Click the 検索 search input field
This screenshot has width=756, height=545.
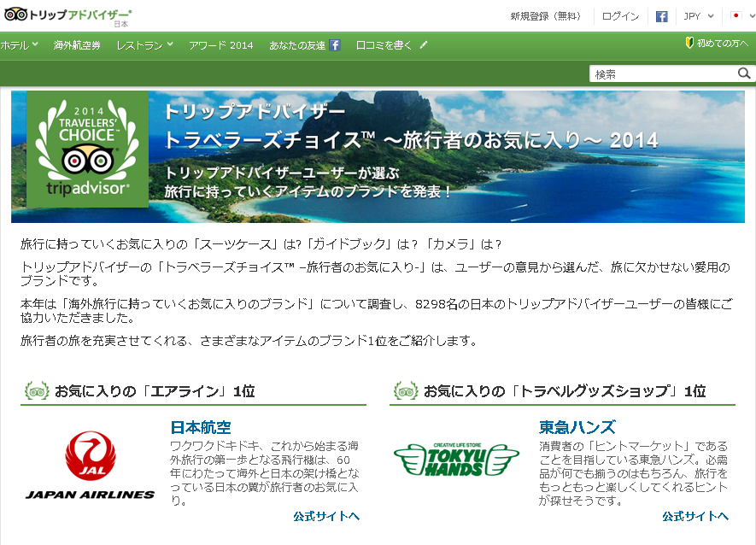point(663,74)
